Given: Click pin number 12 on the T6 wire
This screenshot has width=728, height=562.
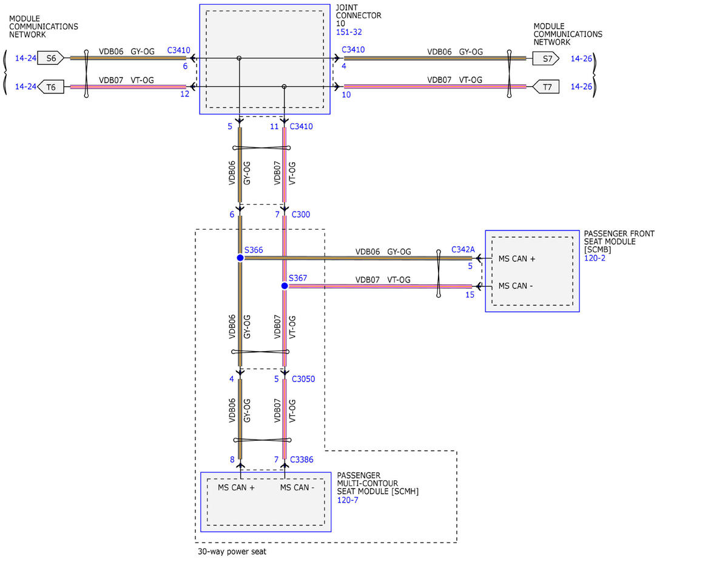Looking at the screenshot, I should coord(184,94).
